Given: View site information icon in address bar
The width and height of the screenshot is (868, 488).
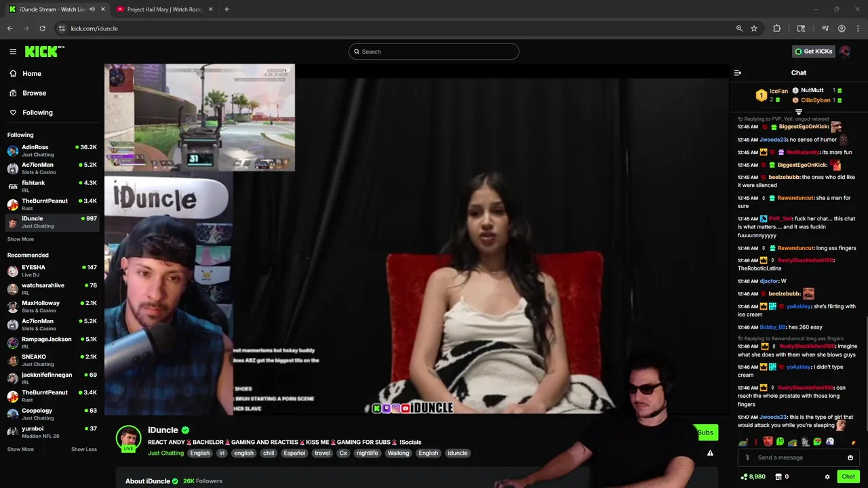Looking at the screenshot, I should click(62, 28).
